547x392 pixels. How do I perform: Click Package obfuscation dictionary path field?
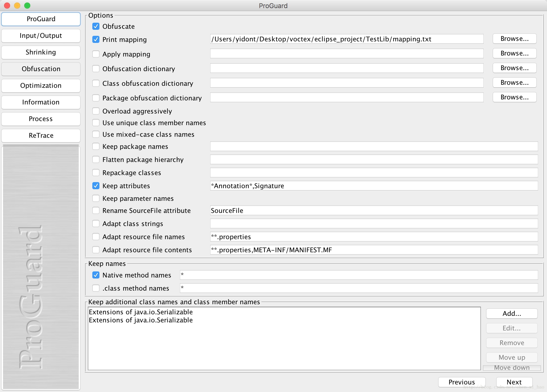point(347,98)
